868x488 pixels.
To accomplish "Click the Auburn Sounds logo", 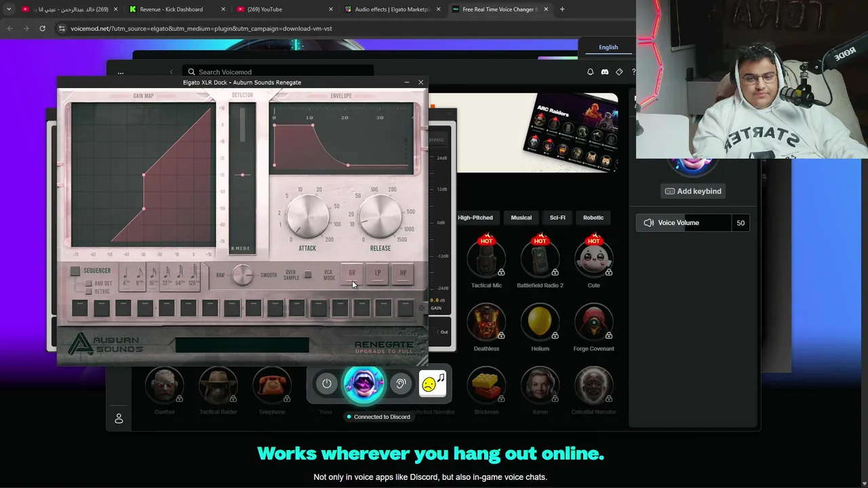I will [x=106, y=344].
